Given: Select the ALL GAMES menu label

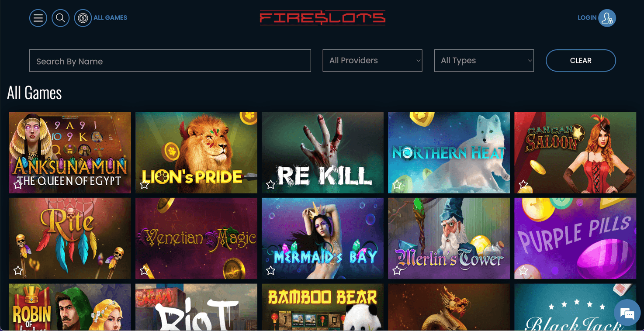Looking at the screenshot, I should [x=110, y=18].
